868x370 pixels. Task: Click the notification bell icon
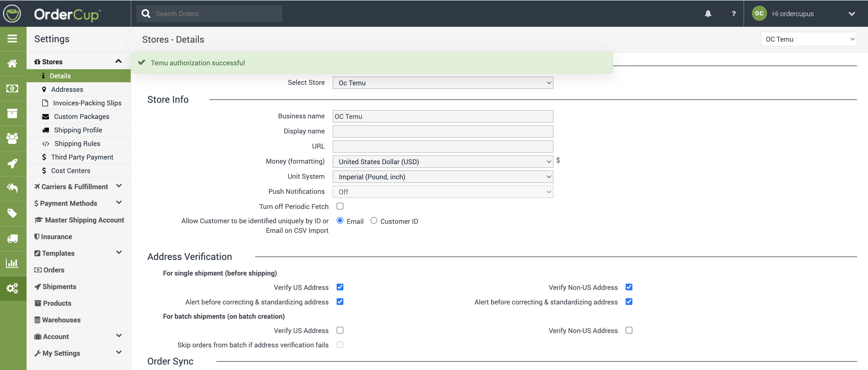point(708,14)
